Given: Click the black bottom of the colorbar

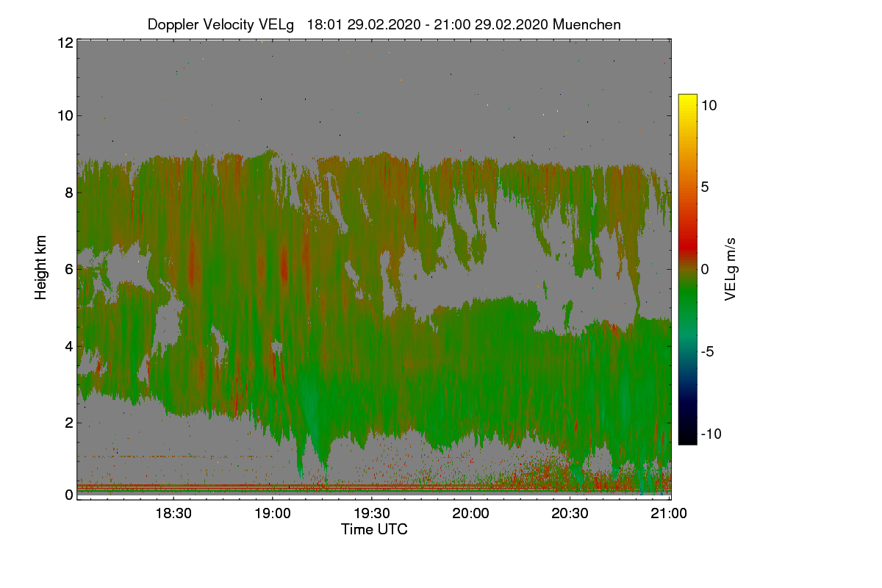Looking at the screenshot, I should pos(687,440).
